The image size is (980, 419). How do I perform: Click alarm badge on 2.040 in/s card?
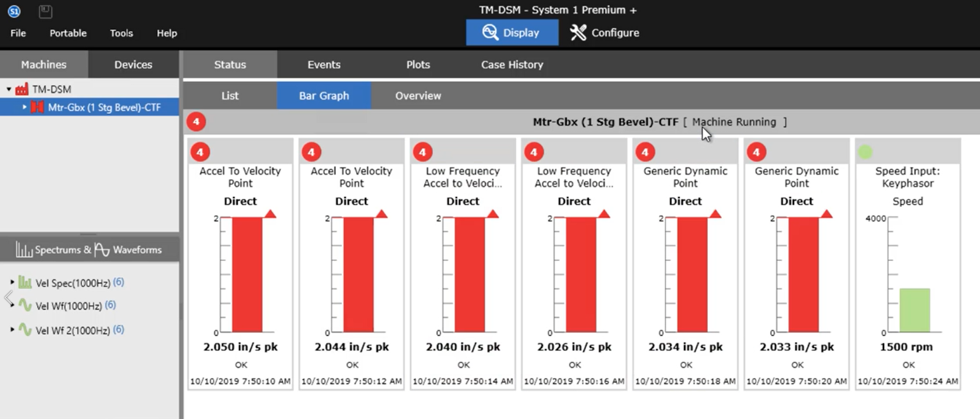(x=423, y=152)
